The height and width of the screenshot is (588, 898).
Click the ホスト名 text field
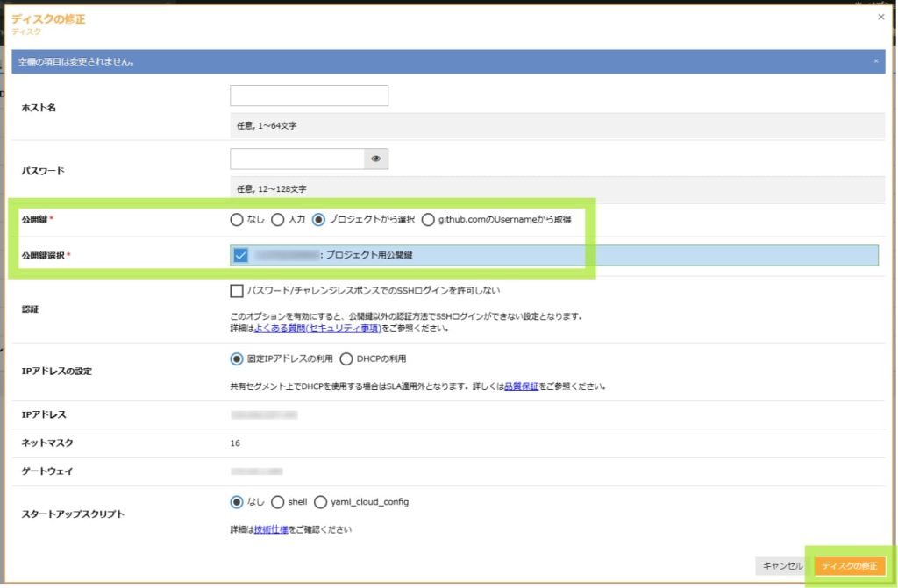tap(309, 96)
